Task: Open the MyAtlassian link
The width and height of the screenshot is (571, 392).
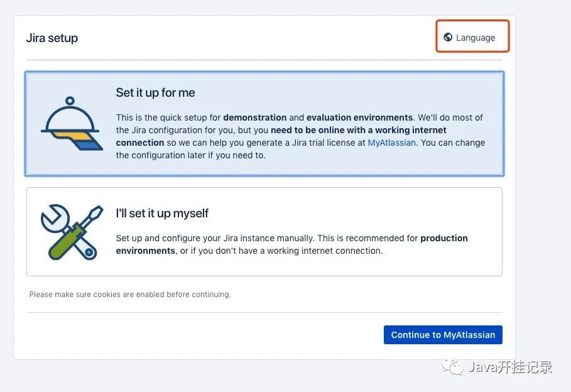Action: pos(391,143)
